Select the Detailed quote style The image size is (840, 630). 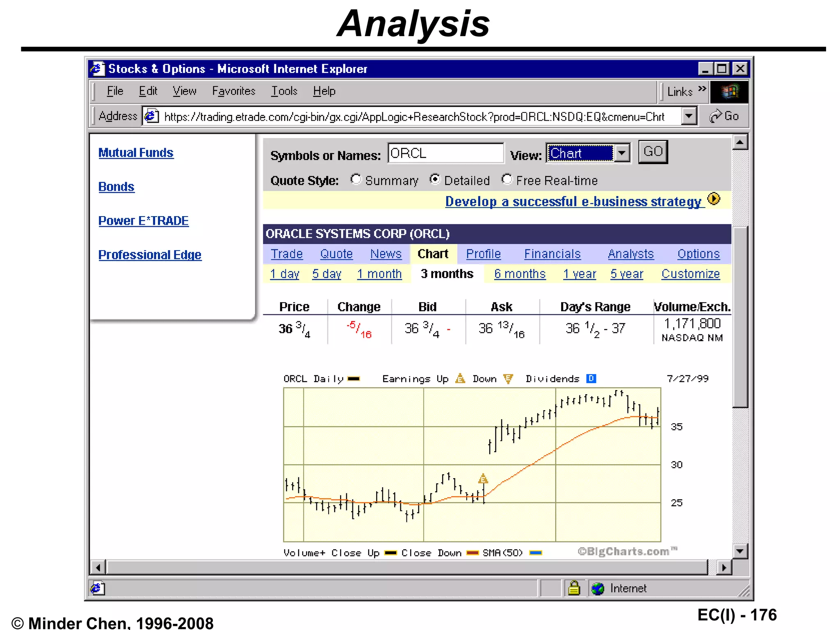pyautogui.click(x=435, y=180)
